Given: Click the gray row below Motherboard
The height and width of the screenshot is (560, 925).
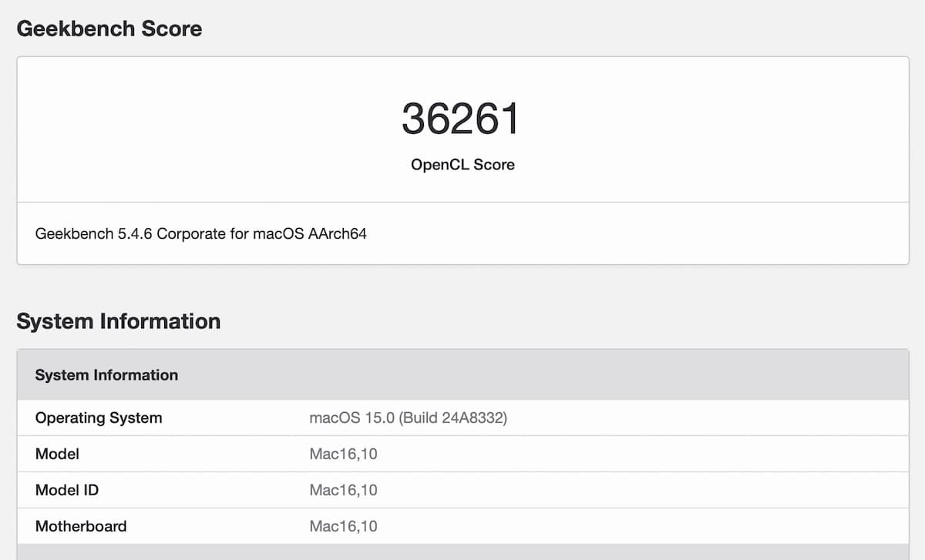Looking at the screenshot, I should (462, 552).
